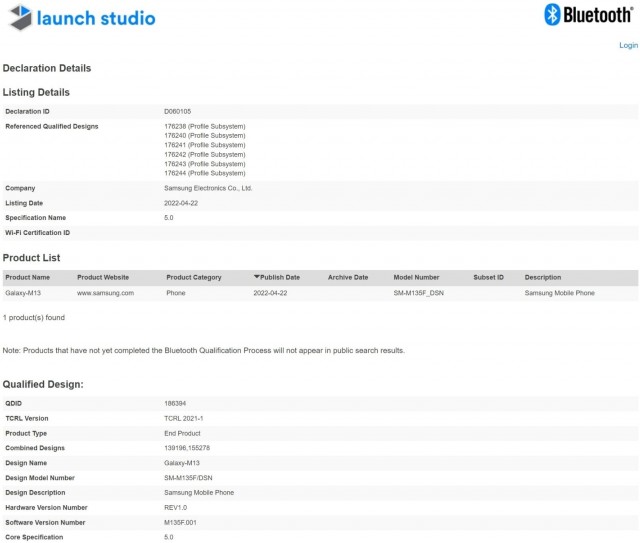Sort by Publish Date column arrow
This screenshot has width=640, height=543.
257,277
